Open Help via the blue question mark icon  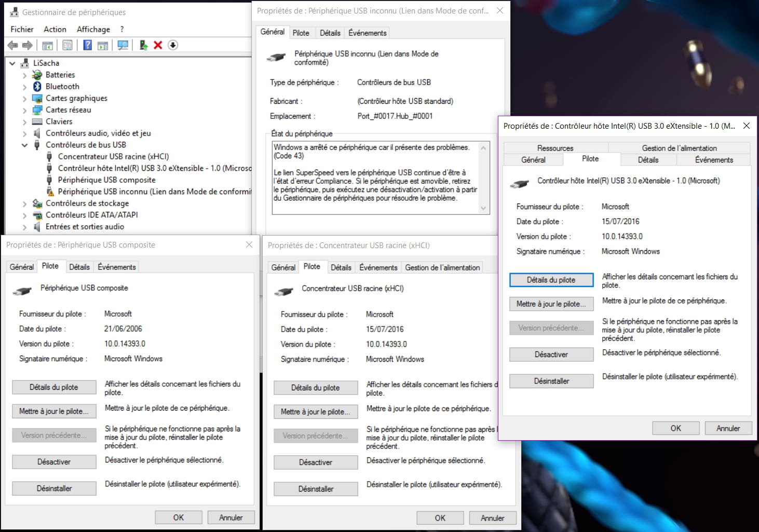coord(87,46)
